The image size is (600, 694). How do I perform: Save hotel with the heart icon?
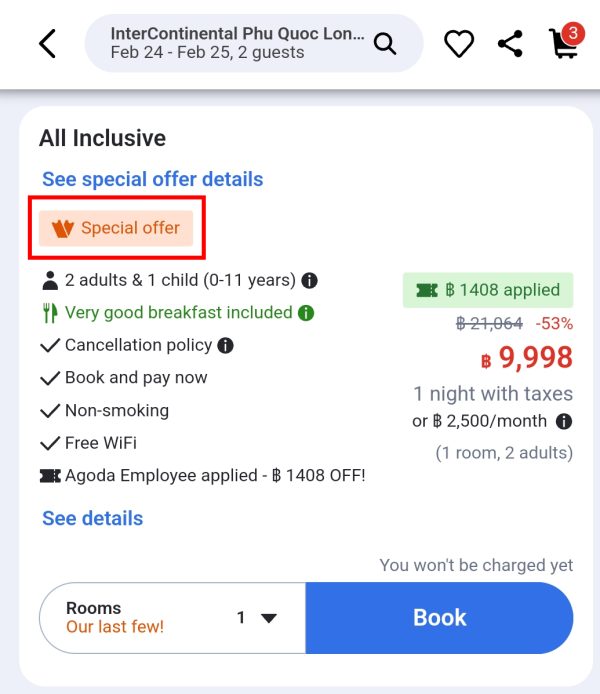click(459, 43)
